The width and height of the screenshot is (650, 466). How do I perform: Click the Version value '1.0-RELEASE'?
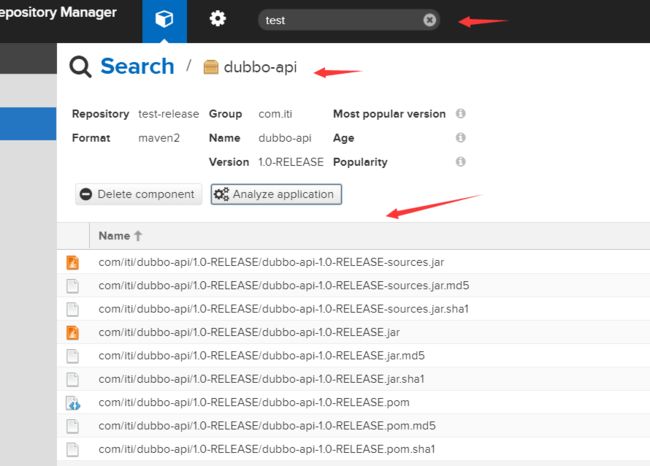[291, 162]
